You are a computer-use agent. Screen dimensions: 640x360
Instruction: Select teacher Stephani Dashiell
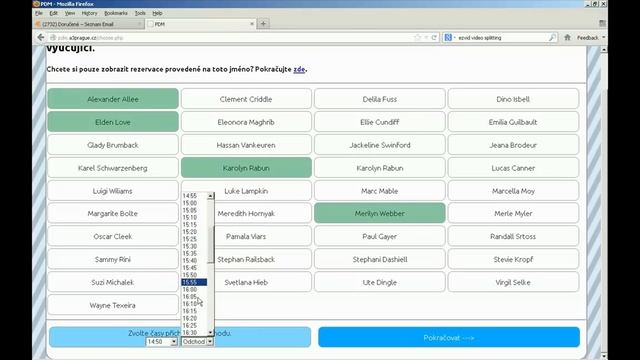(380, 259)
